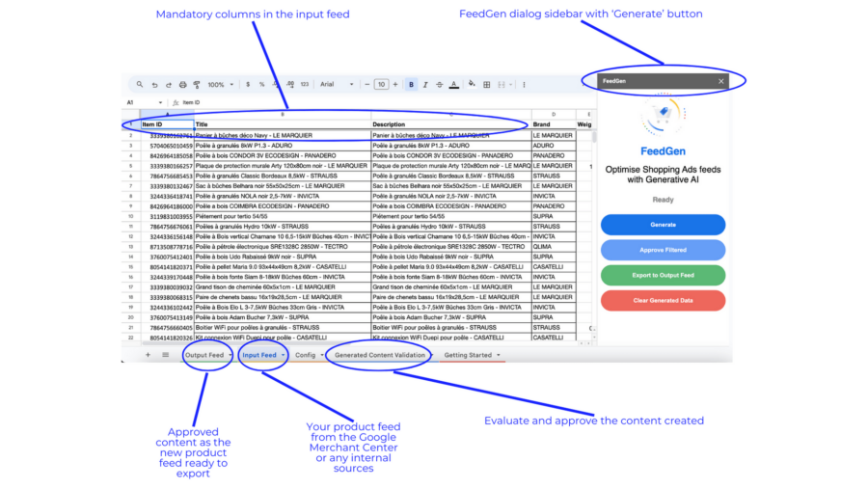Undo the last action with the undo arrow
This screenshot has width=868, height=489.
coord(154,85)
